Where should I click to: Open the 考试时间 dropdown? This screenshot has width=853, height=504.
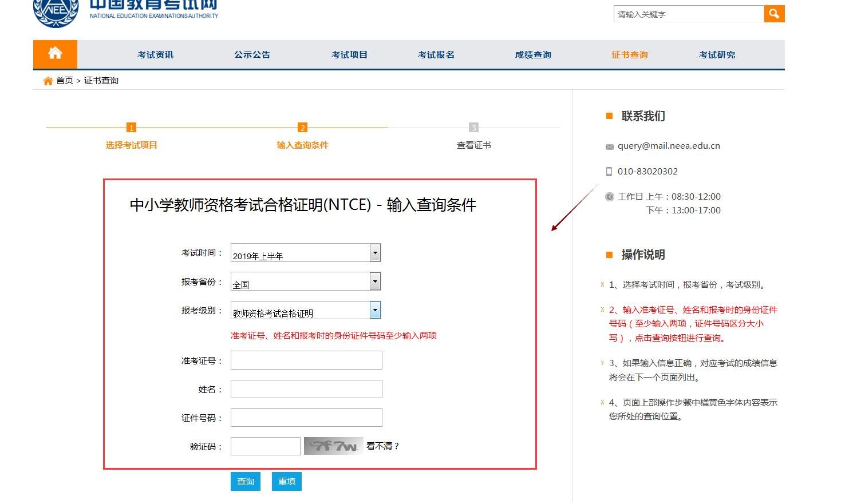pos(374,252)
